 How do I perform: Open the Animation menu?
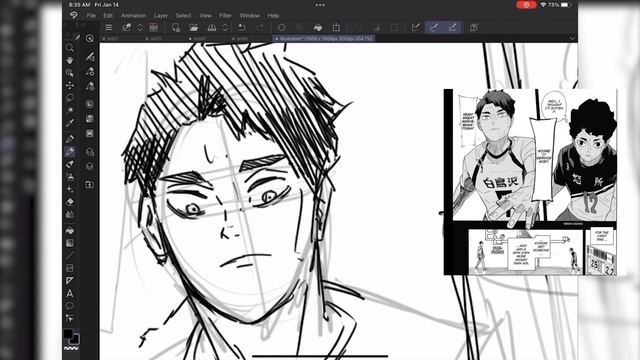click(133, 16)
